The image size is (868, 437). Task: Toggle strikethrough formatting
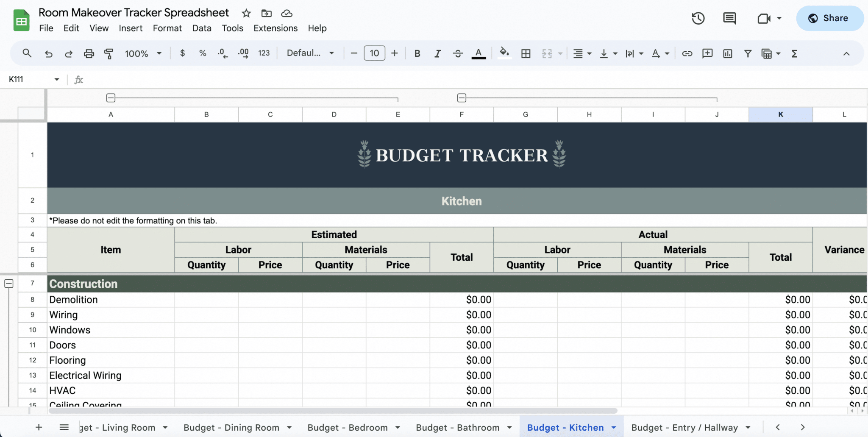tap(458, 53)
